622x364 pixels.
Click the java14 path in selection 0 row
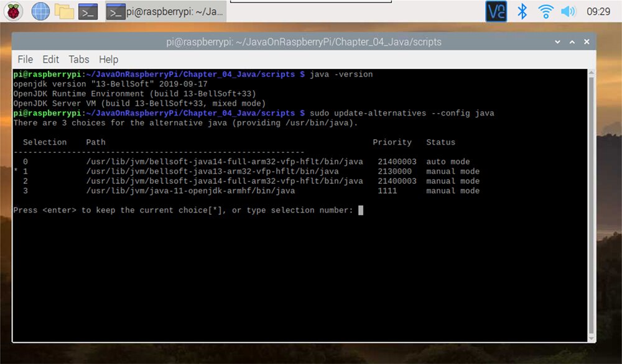pos(225,162)
